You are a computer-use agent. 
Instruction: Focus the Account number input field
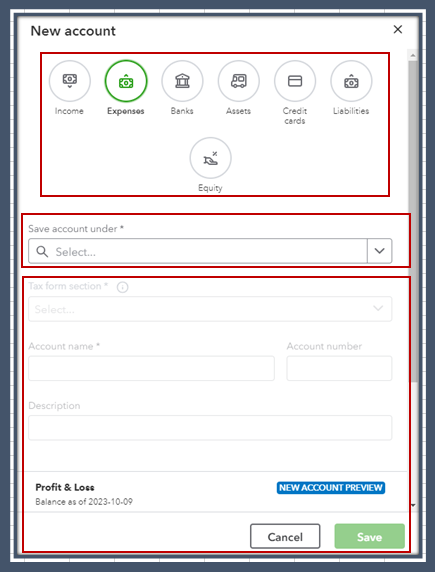[339, 368]
